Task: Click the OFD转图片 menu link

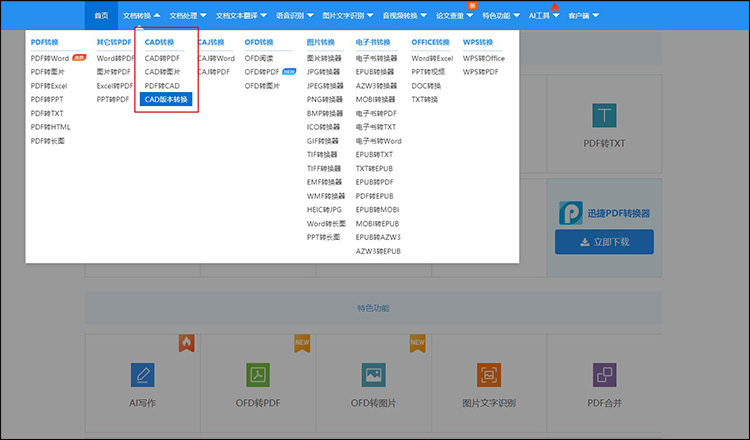Action: click(x=262, y=86)
